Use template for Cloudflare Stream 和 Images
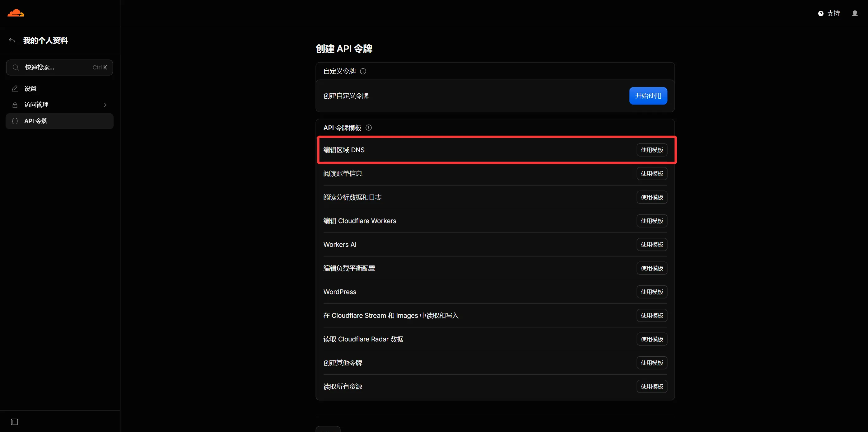This screenshot has width=868, height=432. pyautogui.click(x=652, y=315)
